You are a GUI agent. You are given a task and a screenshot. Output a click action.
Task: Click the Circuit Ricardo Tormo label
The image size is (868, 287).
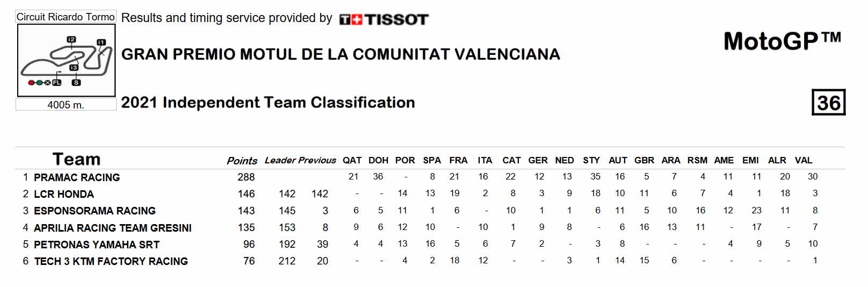(66, 17)
